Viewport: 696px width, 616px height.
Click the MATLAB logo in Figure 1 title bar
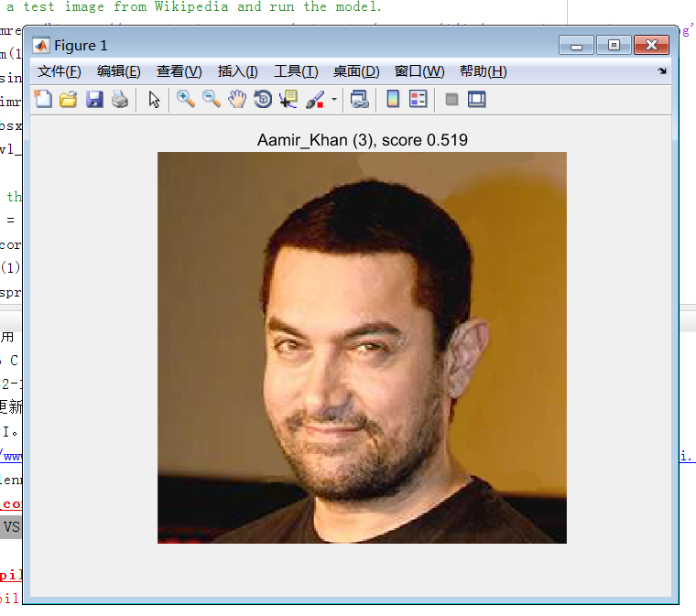tap(41, 45)
